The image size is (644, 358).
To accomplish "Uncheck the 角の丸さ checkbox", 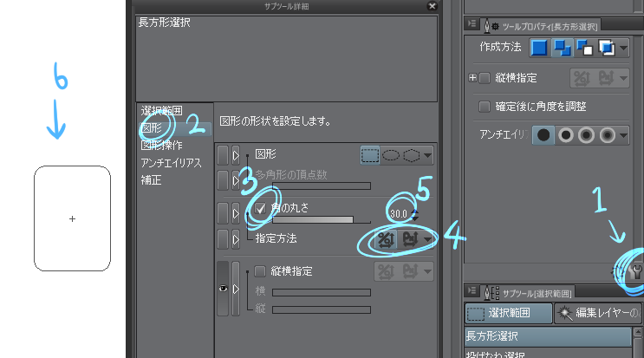I will pos(260,209).
